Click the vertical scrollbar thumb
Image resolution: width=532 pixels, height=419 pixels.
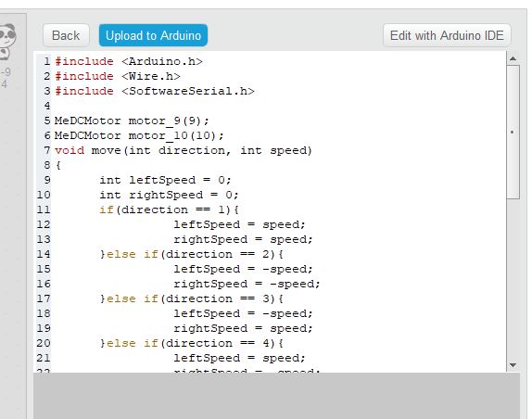pos(513,132)
